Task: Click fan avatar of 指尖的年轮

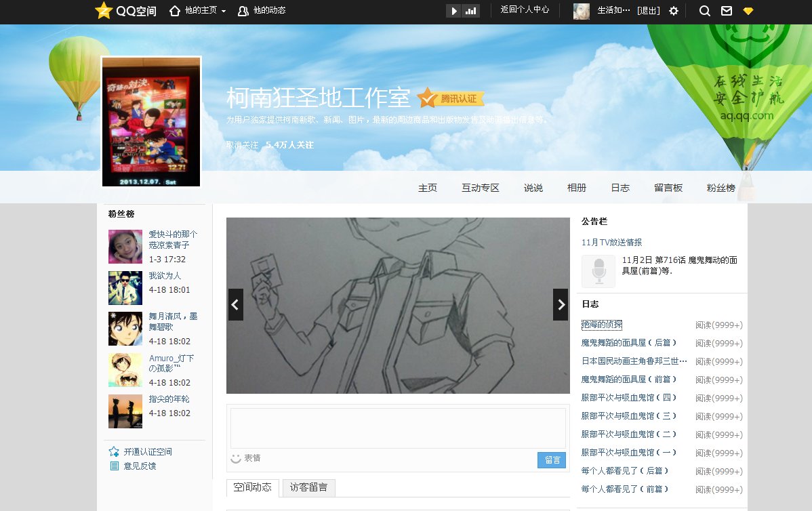Action: [x=125, y=411]
